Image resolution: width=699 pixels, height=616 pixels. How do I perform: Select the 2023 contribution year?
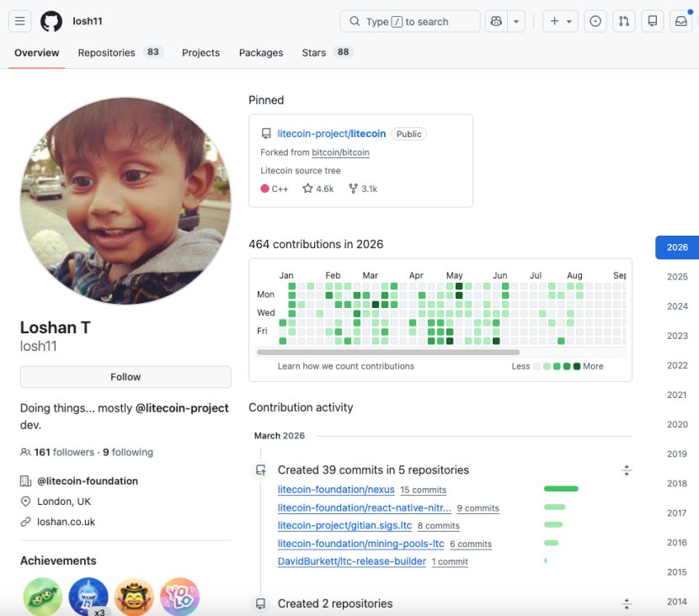pyautogui.click(x=677, y=336)
